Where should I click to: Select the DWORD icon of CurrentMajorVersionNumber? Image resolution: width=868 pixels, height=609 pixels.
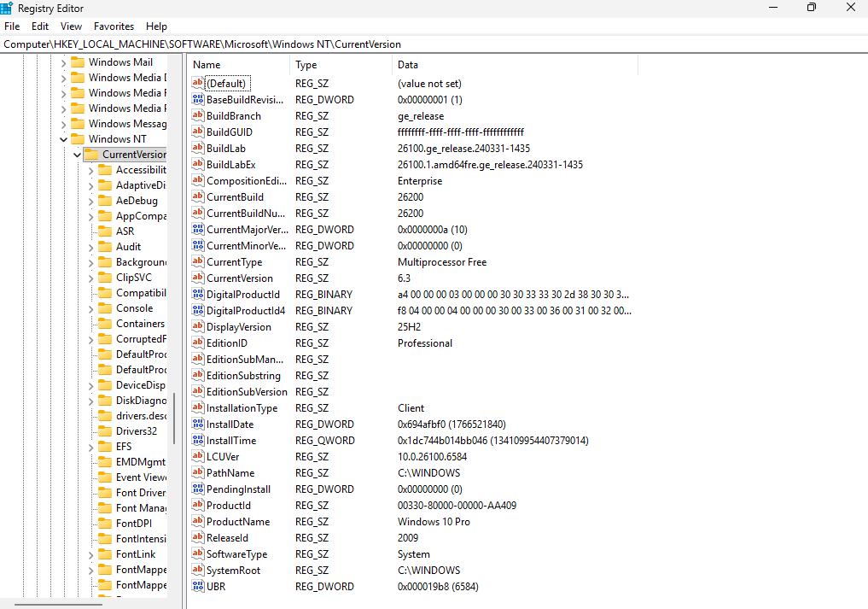198,229
